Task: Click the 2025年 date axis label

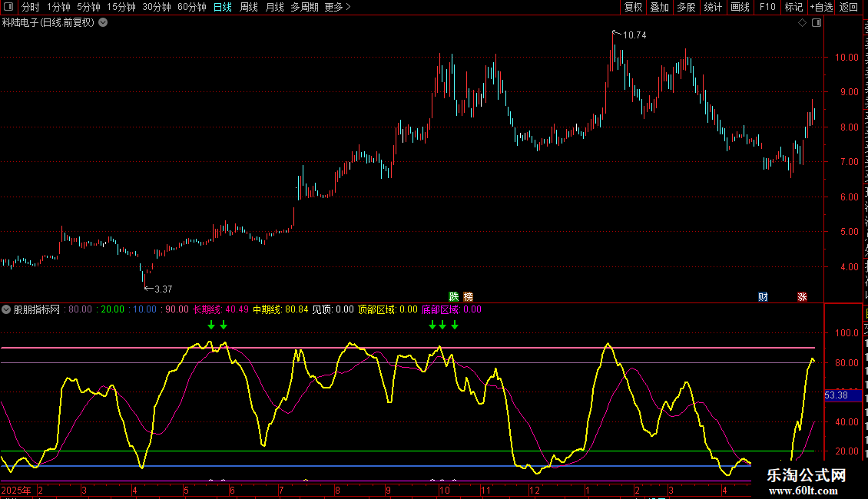Action: point(17,490)
